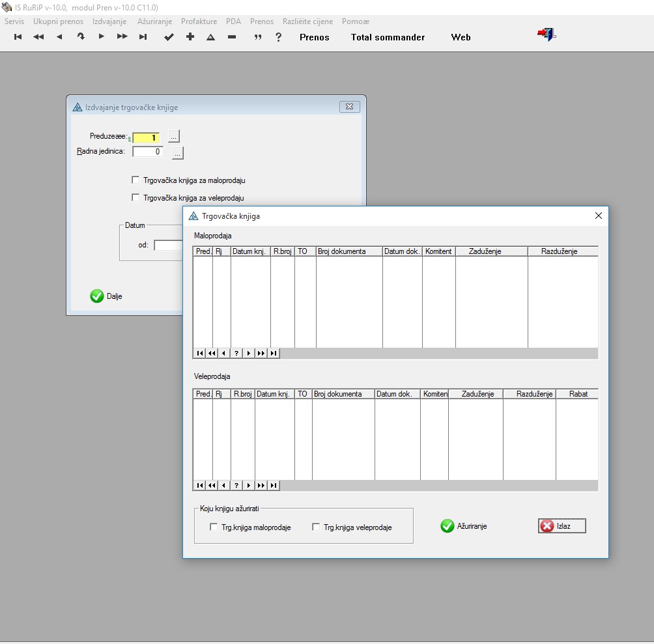This screenshot has height=644, width=654.
Task: Click the exit door icon in toolbar
Action: pos(546,35)
